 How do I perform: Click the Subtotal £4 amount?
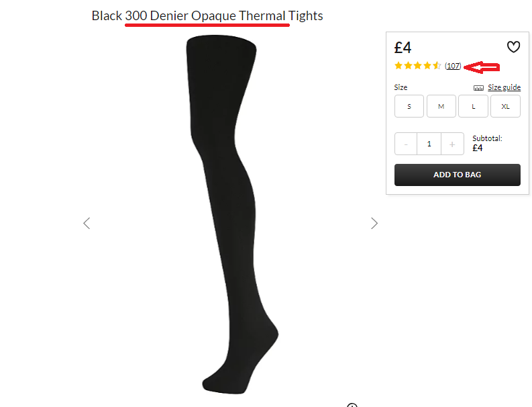pyautogui.click(x=478, y=148)
